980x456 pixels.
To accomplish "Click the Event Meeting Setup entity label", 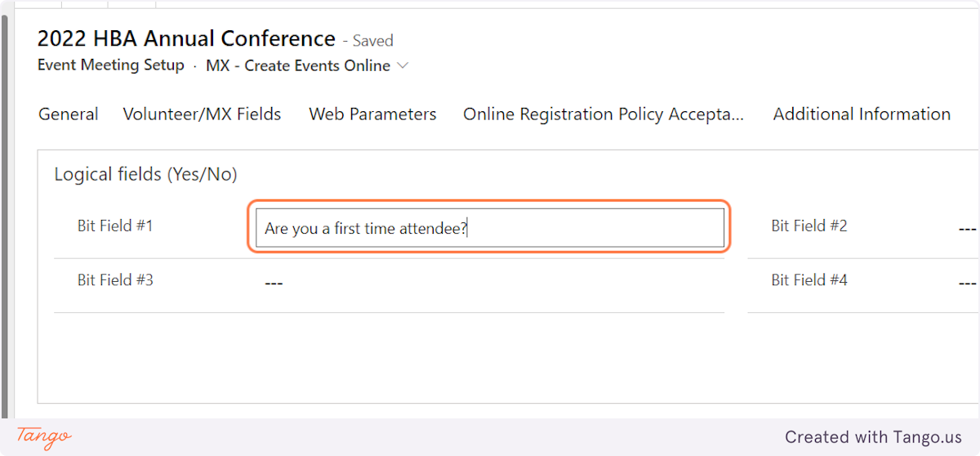I will point(111,65).
